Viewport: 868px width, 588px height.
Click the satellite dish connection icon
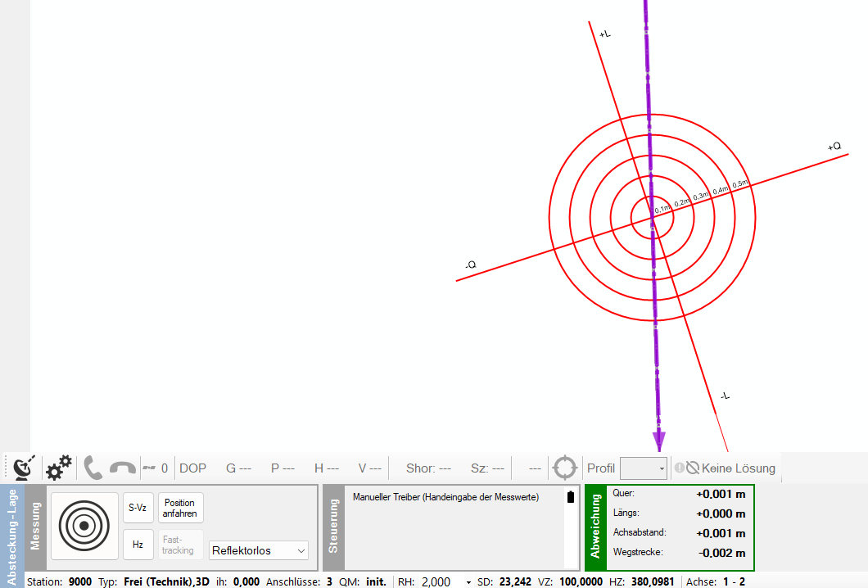pyautogui.click(x=23, y=468)
